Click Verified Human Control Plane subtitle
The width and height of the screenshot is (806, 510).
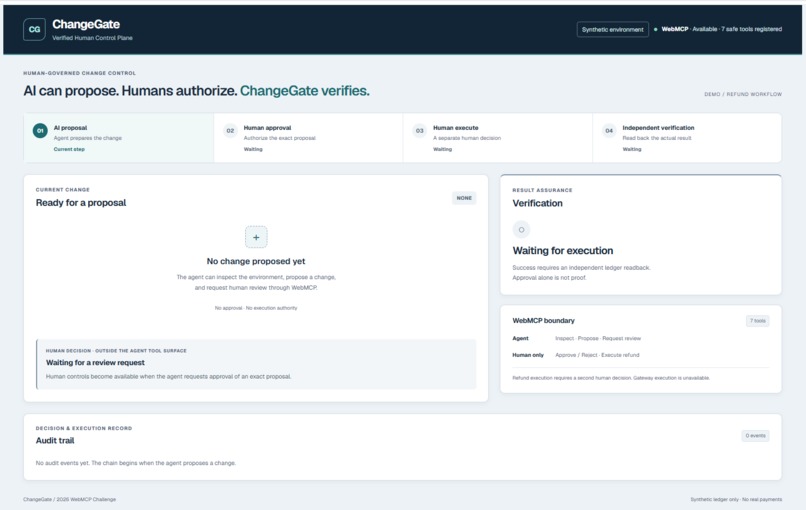tap(92, 38)
